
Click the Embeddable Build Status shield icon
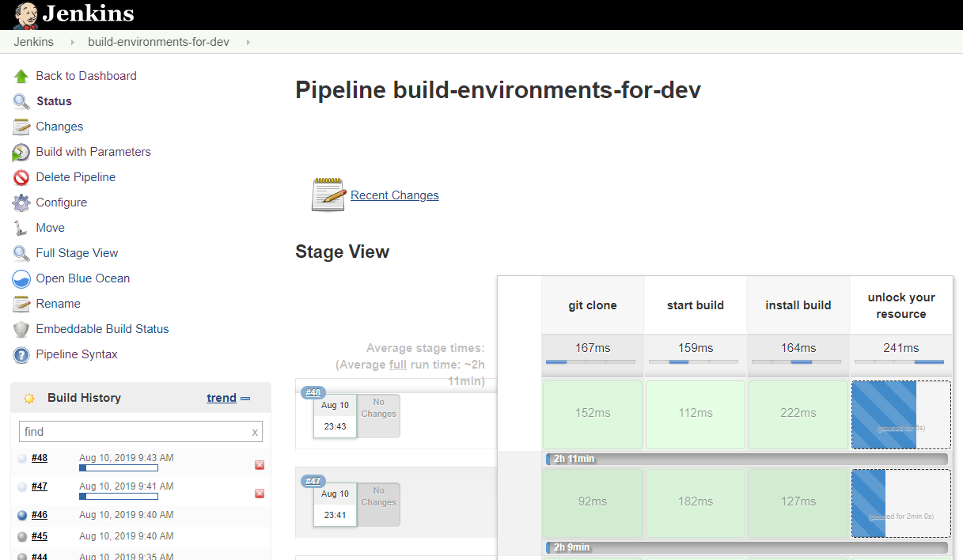pyautogui.click(x=21, y=329)
